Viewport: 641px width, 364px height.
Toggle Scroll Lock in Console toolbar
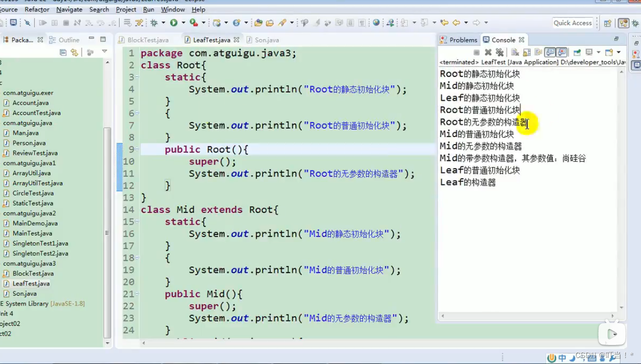click(526, 52)
